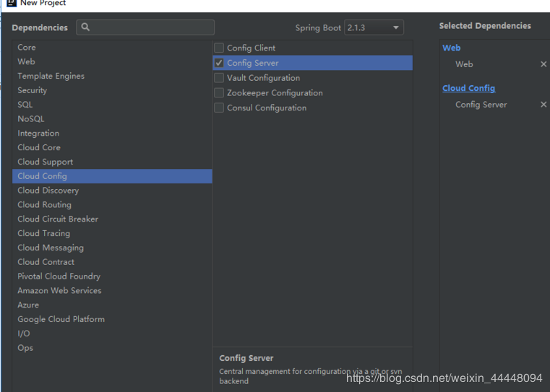Select the Cloud Support category

tap(112, 162)
